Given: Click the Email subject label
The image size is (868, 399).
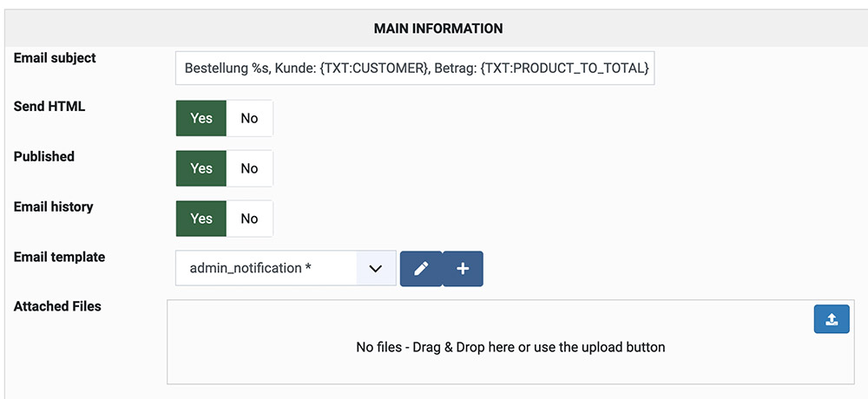Looking at the screenshot, I should click(x=55, y=58).
